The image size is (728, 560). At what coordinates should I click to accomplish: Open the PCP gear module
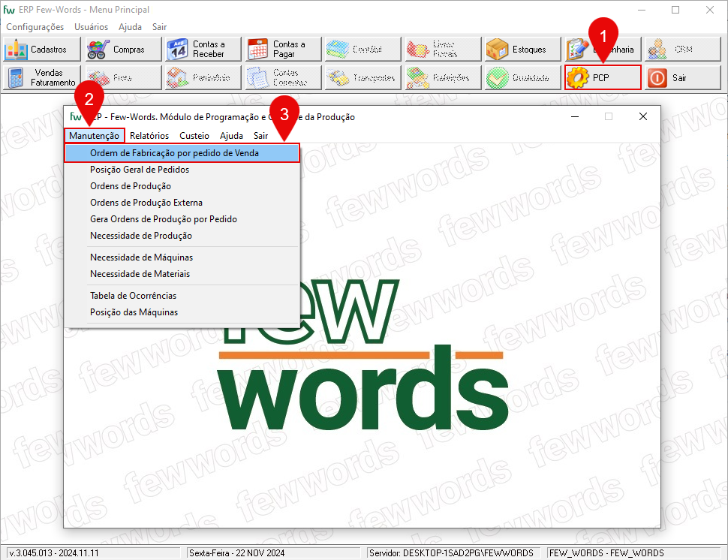click(603, 77)
